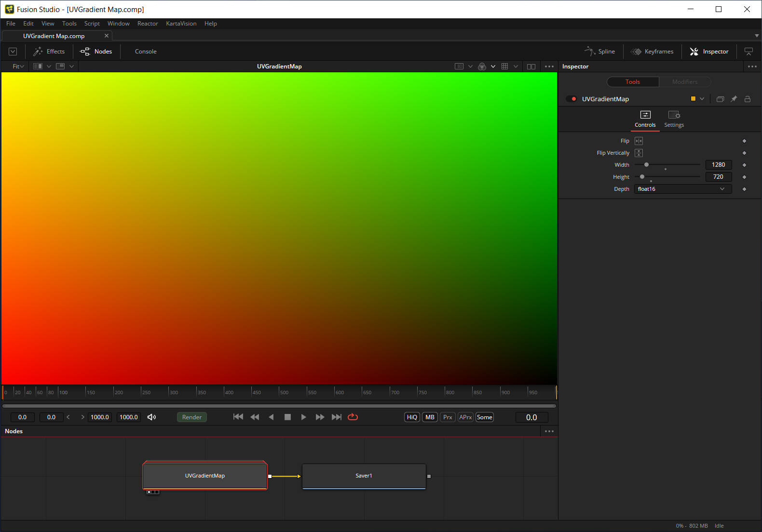Open the Console panel
The image size is (762, 532).
click(x=146, y=52)
